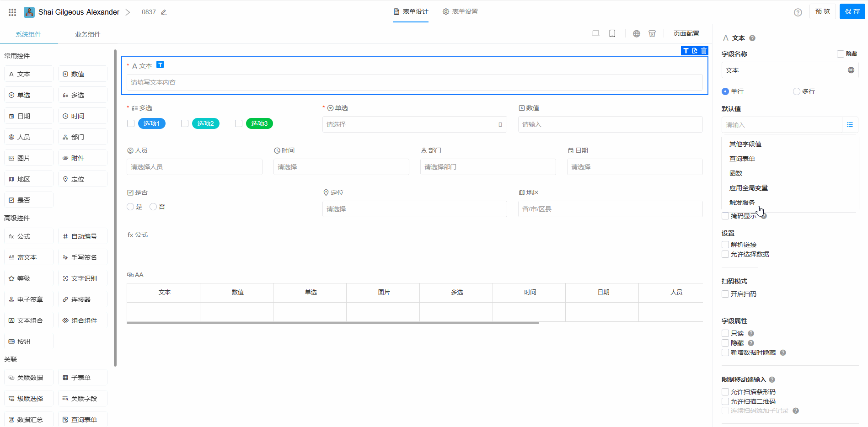Image resolution: width=868 pixels, height=427 pixels.
Task: Select 触发服务 in the dropdown list
Action: click(x=742, y=203)
